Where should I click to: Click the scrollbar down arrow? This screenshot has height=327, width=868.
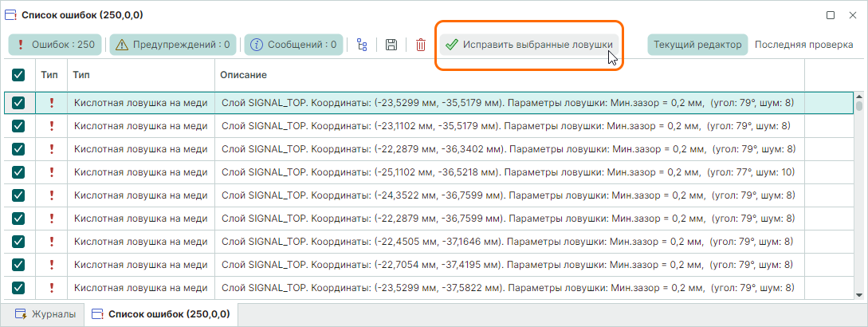(859, 296)
